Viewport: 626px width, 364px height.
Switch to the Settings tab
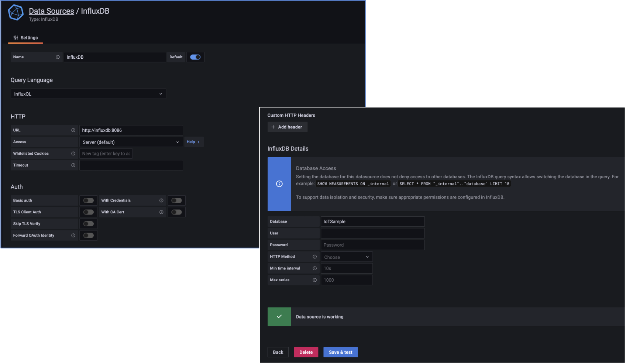tap(25, 38)
